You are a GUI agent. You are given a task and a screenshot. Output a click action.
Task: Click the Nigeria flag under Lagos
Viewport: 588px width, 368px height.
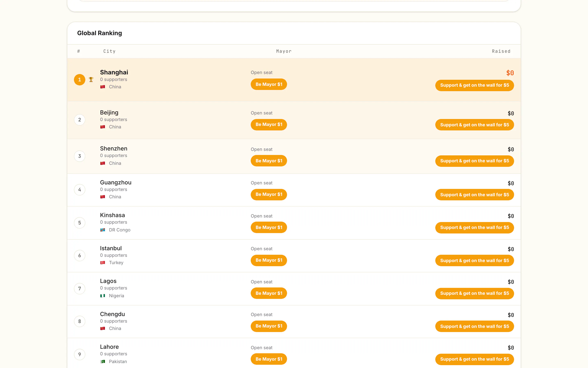click(x=102, y=296)
